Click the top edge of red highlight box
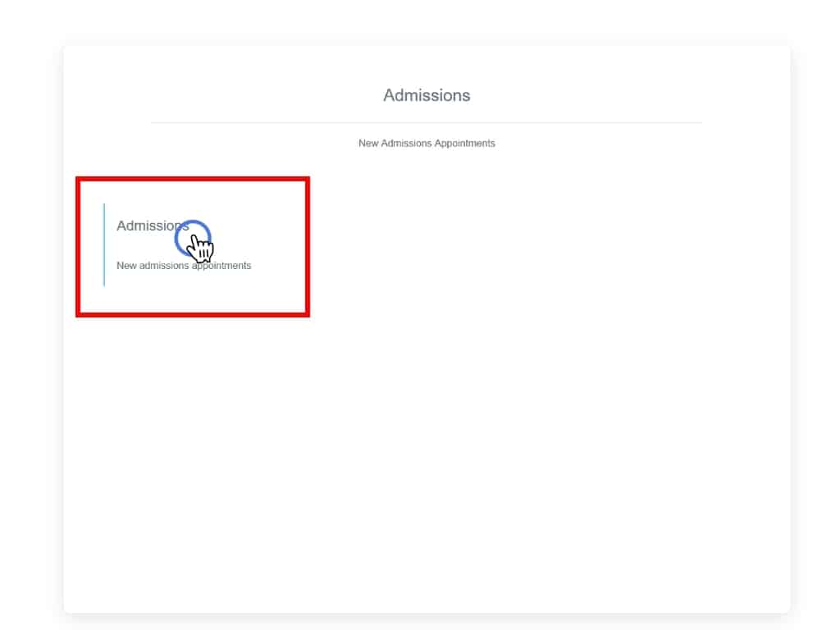This screenshot has width=840, height=630. 193,179
